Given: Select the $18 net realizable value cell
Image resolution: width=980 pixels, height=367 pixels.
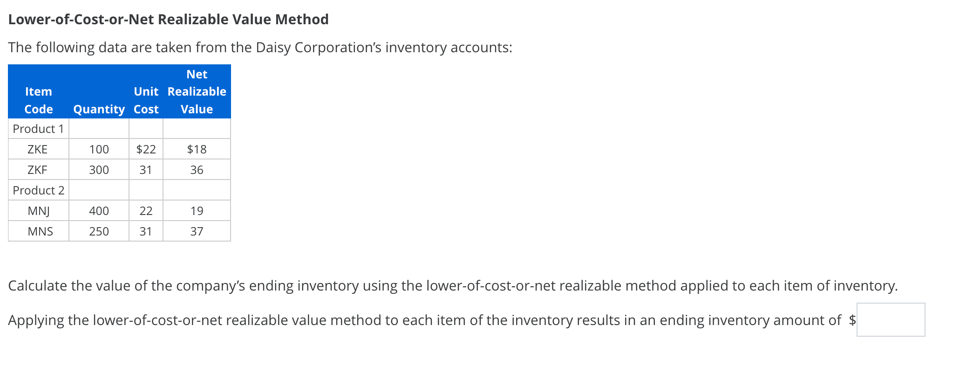Looking at the screenshot, I should pos(197,149).
